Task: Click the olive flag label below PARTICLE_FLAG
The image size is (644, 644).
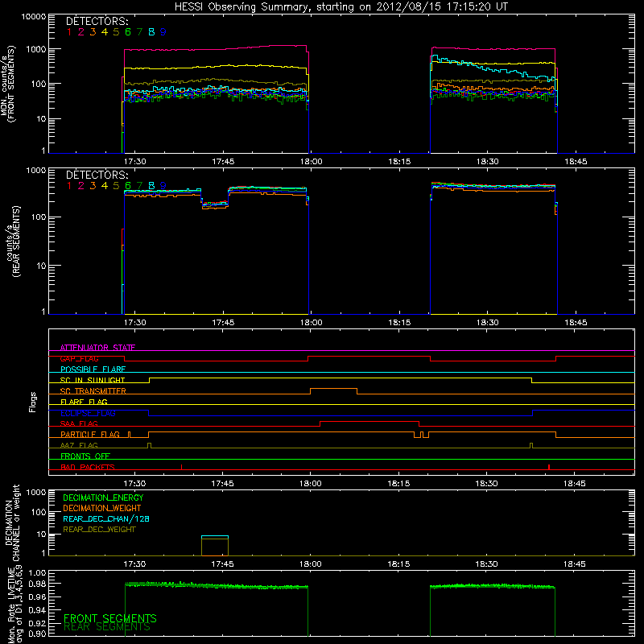Action: click(79, 445)
